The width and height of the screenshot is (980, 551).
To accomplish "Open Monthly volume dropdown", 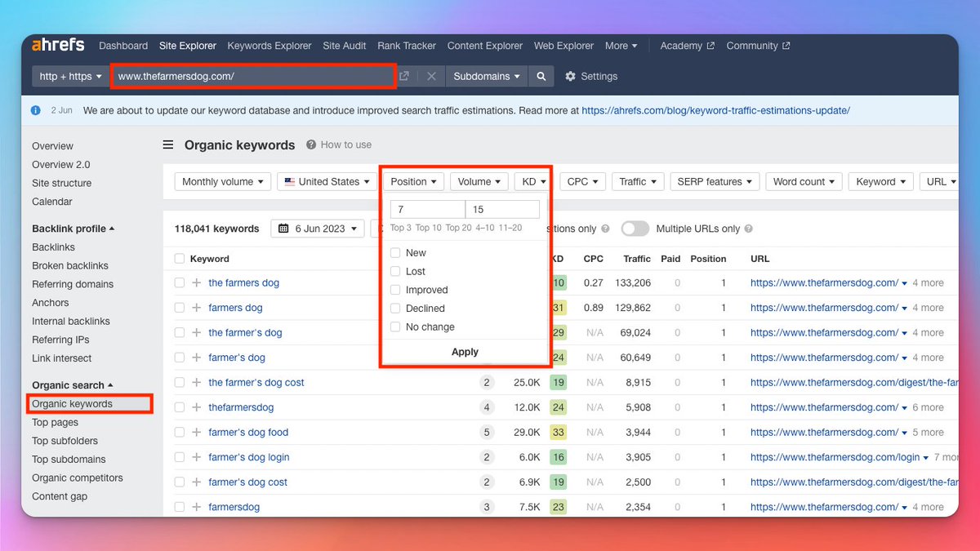I will click(x=223, y=181).
